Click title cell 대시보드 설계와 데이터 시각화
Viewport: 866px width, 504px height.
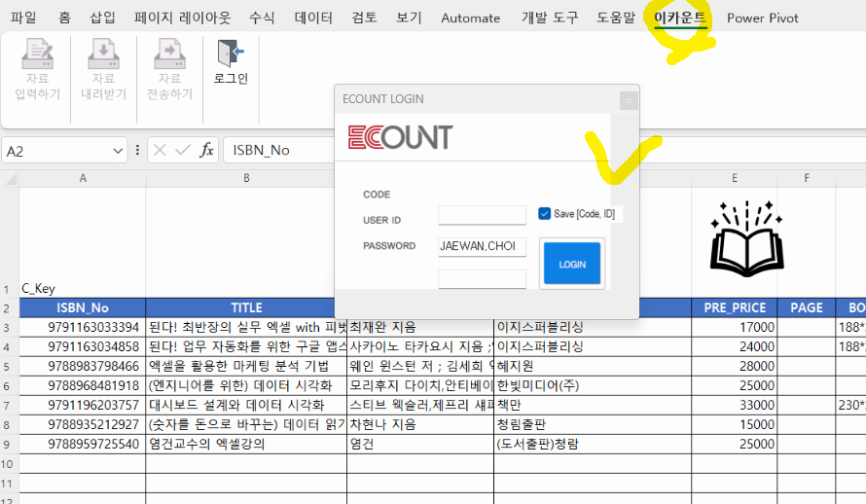246,405
